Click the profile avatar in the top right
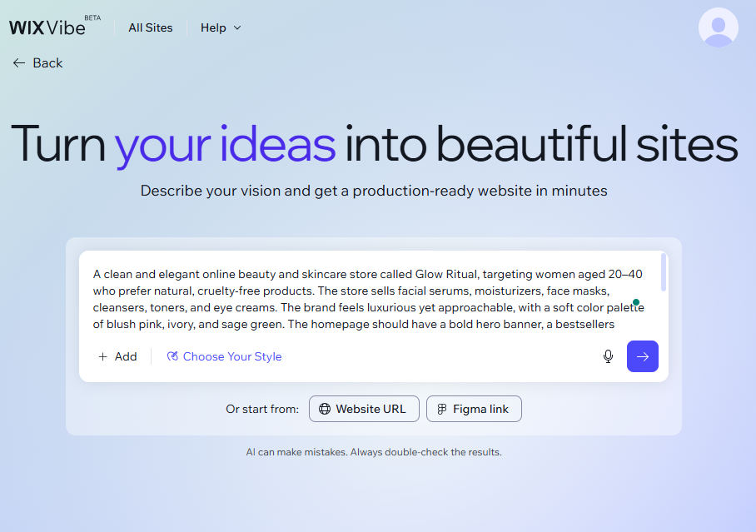Screen dimensions: 756x532 click(718, 27)
